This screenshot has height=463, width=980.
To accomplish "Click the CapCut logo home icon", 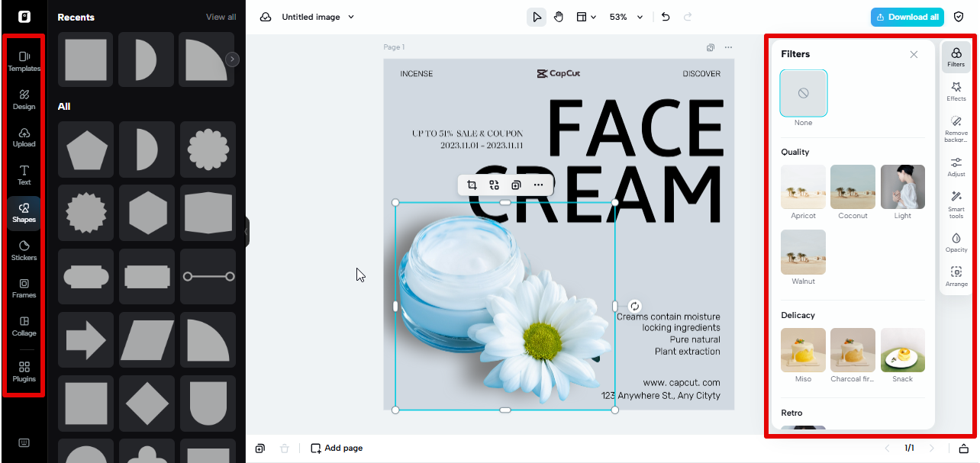I will 24,17.
